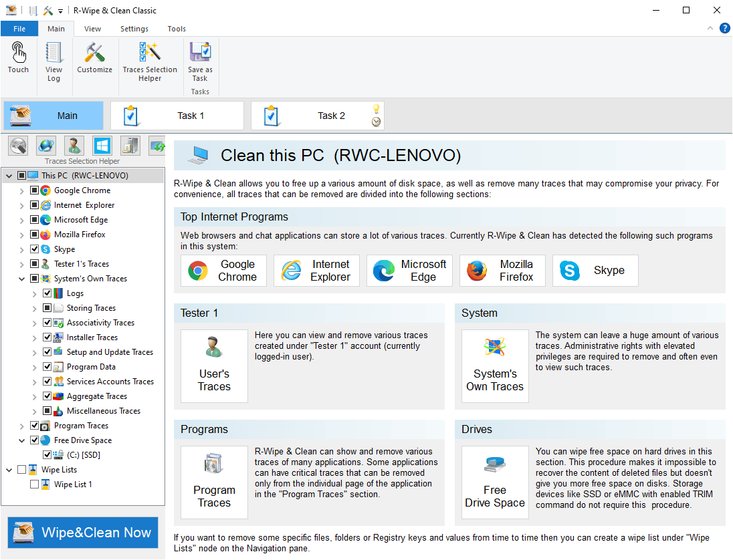Open the Mozilla Firefox program tile

(502, 271)
